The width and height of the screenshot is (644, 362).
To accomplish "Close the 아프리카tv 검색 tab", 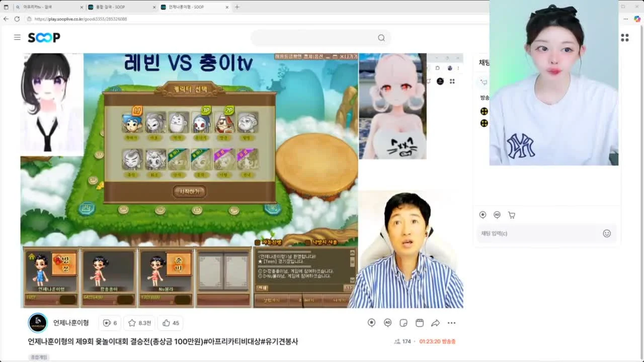I will 82,7.
